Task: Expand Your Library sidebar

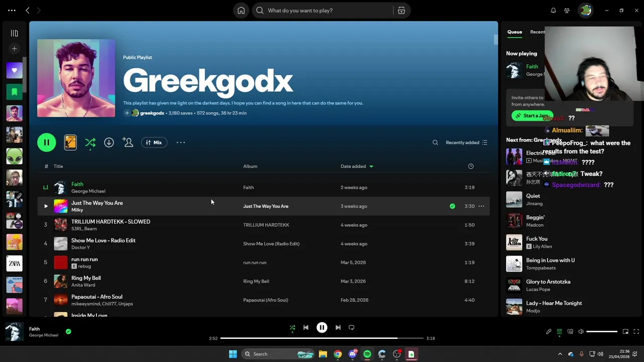Action: click(x=14, y=33)
